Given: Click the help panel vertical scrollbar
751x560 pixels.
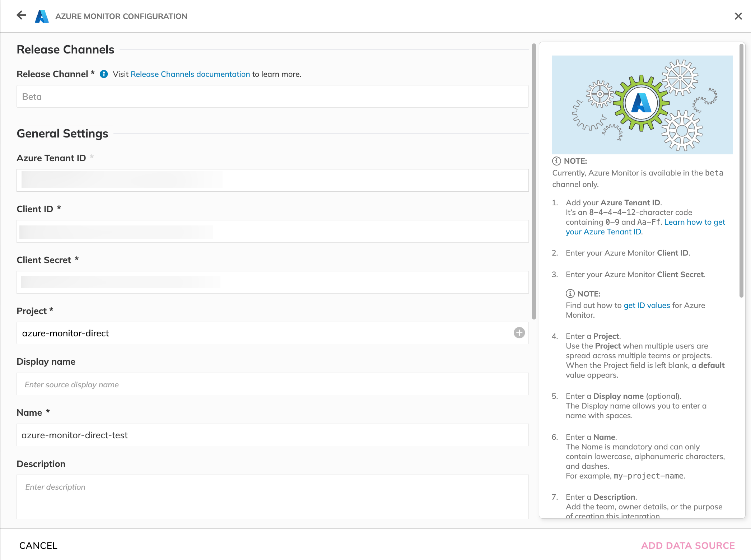Looking at the screenshot, I should click(741, 171).
